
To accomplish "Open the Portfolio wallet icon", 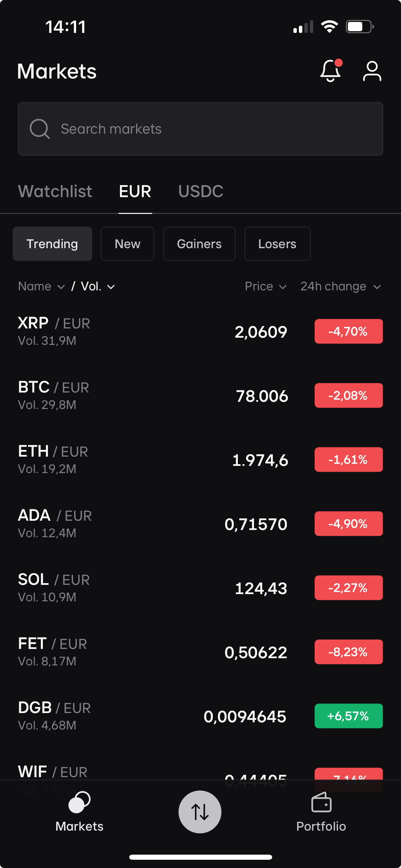I will 321,802.
